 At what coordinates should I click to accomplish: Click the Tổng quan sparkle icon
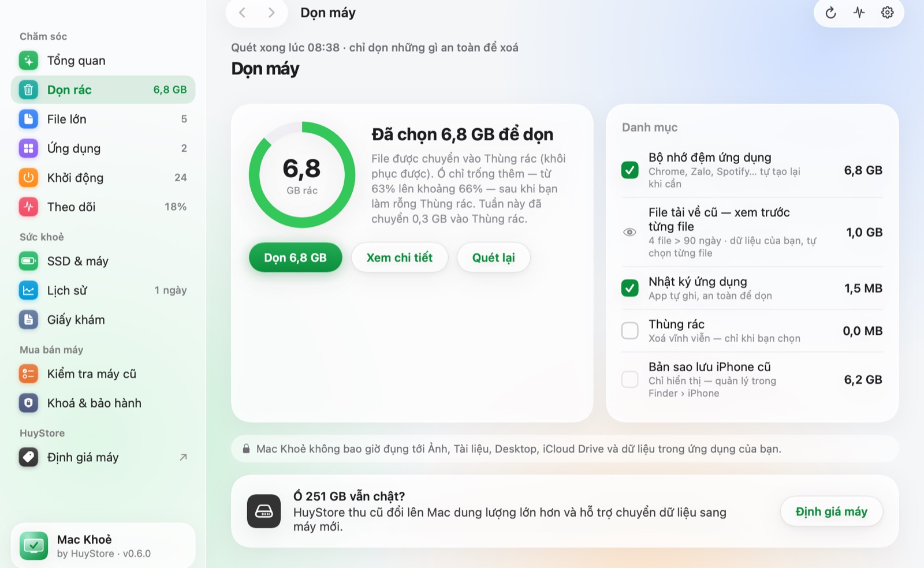[28, 61]
